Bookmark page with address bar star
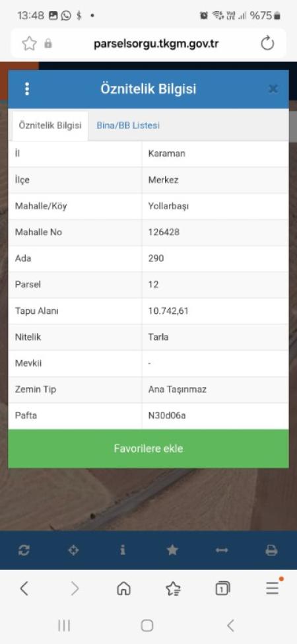The height and width of the screenshot is (644, 297). [29, 43]
